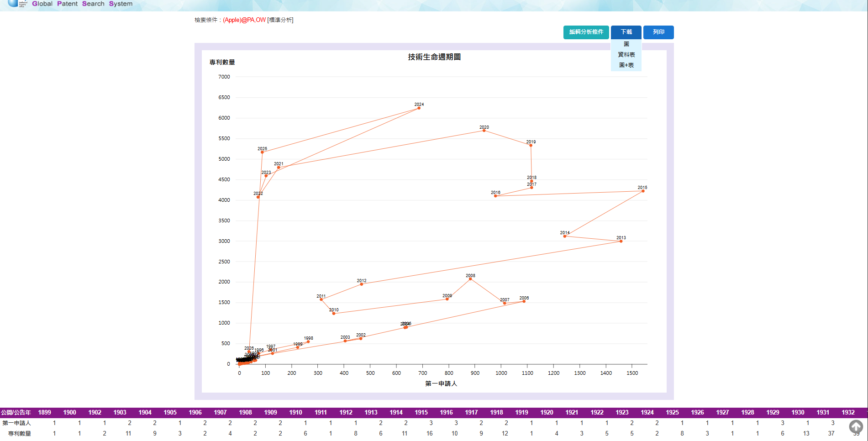Click the 1924 column header in table
Screen dimensions: 868x441
[647, 412]
